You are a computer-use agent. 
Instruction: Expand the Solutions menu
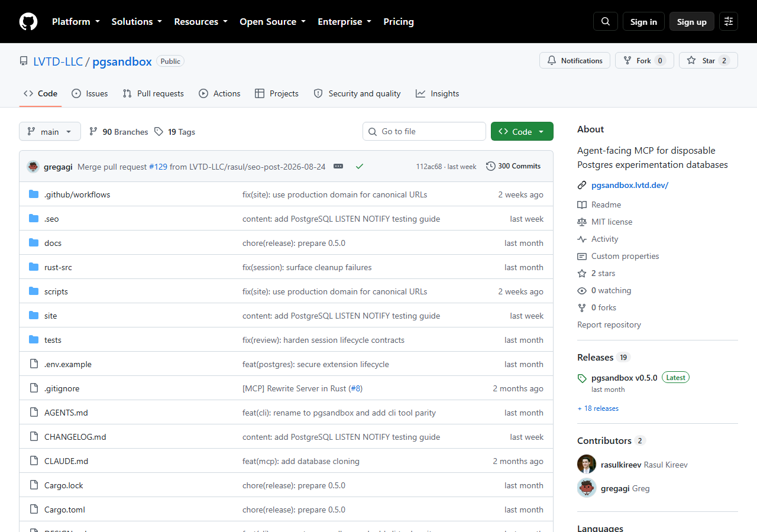(x=137, y=21)
